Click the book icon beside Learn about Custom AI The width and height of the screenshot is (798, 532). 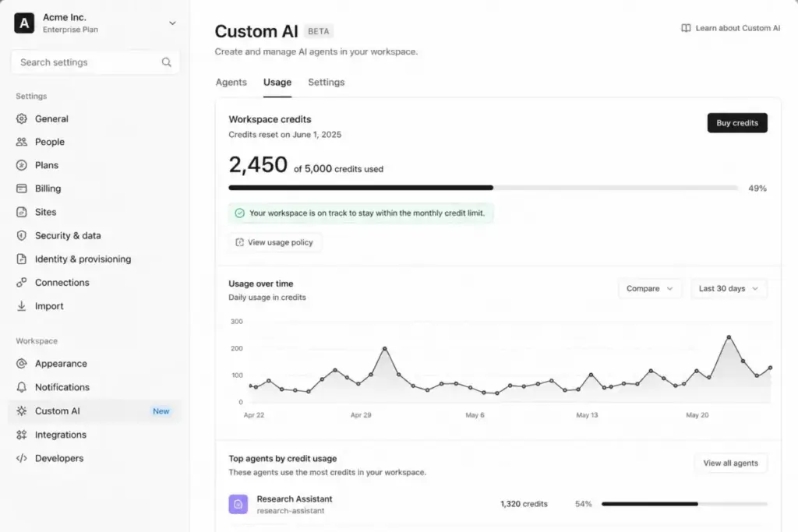[686, 28]
